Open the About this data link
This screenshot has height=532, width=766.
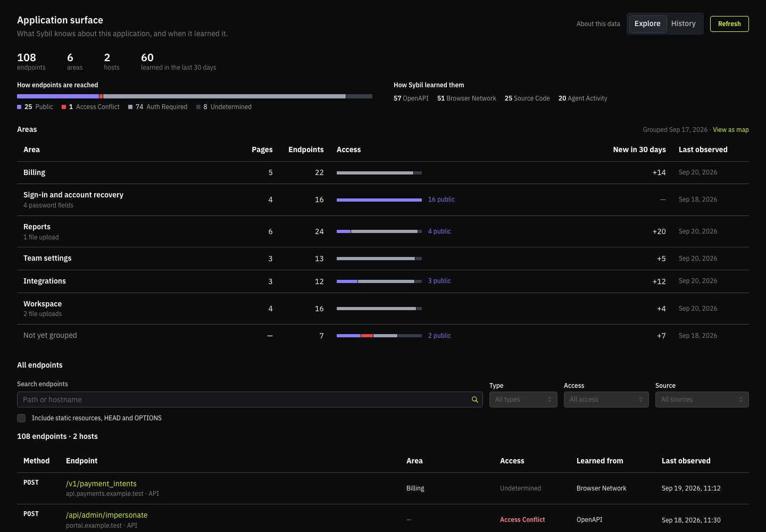[x=598, y=24]
